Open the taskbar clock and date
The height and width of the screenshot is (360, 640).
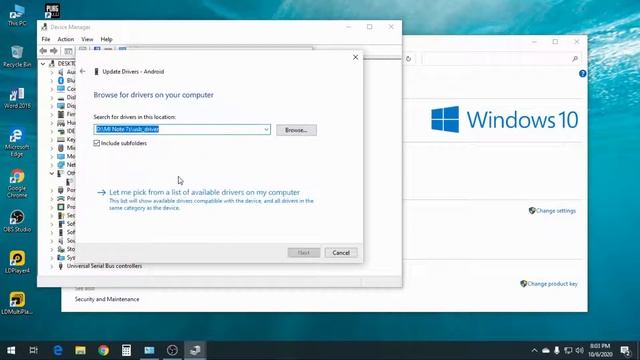pyautogui.click(x=600, y=350)
